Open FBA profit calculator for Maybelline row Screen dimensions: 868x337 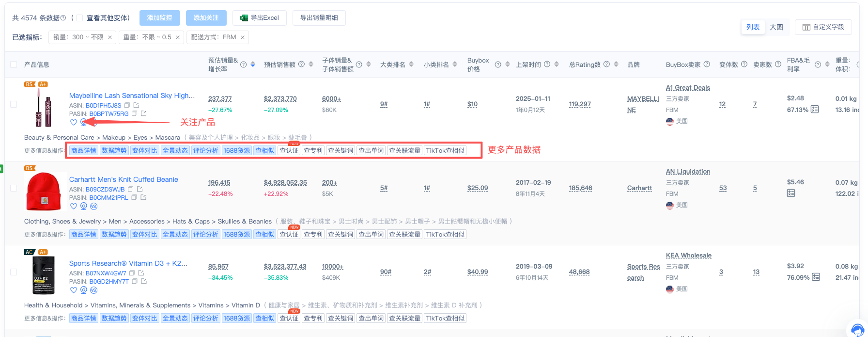(815, 109)
